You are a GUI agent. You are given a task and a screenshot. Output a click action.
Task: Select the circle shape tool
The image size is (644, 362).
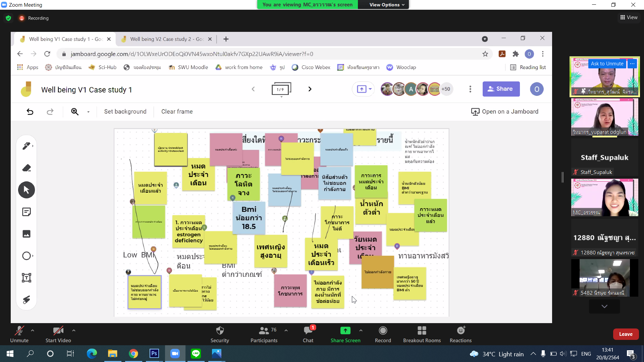26,256
